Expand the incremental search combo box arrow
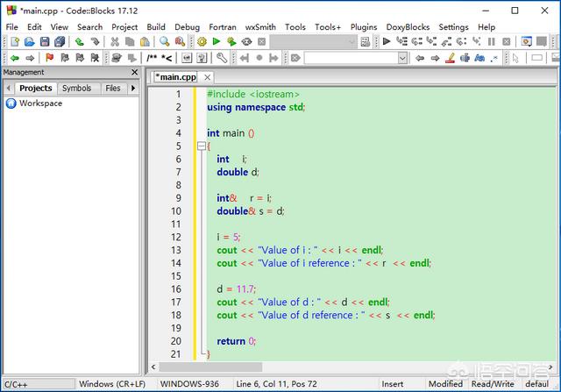 coord(402,58)
